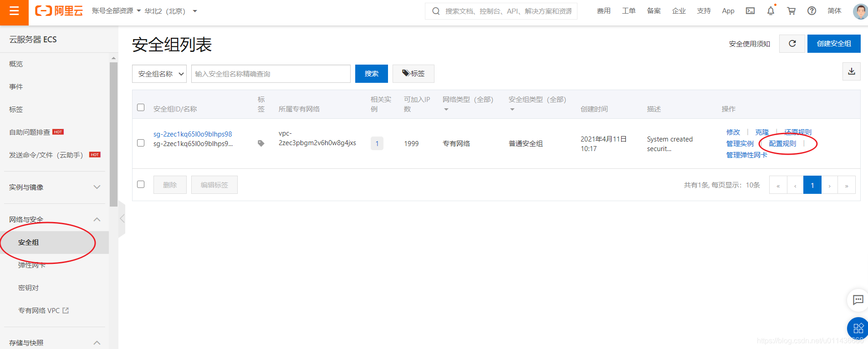Image resolution: width=868 pixels, height=349 pixels.
Task: Go to the last page arrow »
Action: coord(847,185)
